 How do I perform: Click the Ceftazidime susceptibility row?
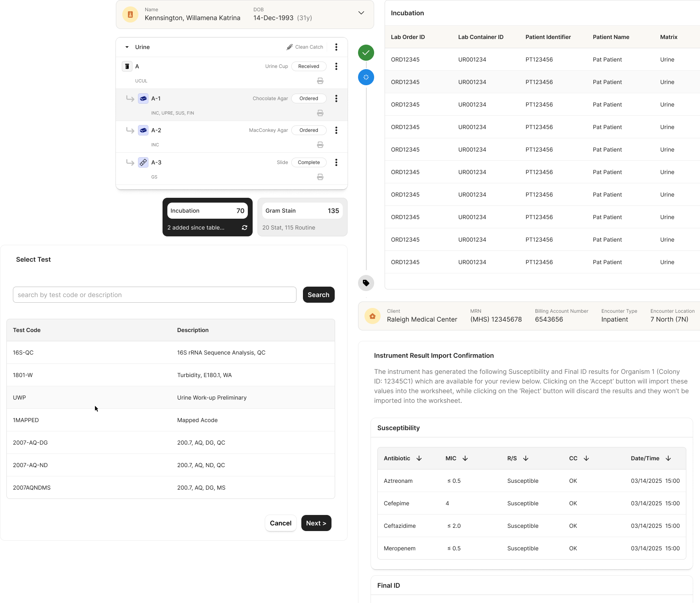click(532, 526)
